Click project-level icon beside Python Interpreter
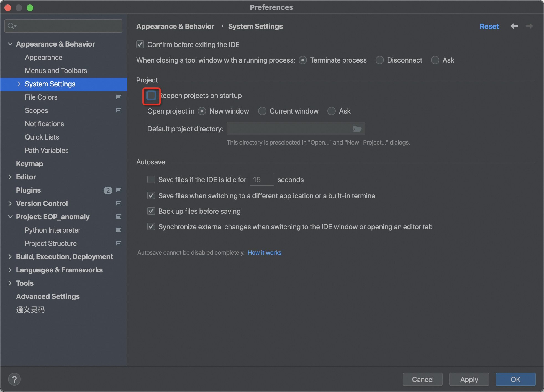544x392 pixels. point(119,230)
